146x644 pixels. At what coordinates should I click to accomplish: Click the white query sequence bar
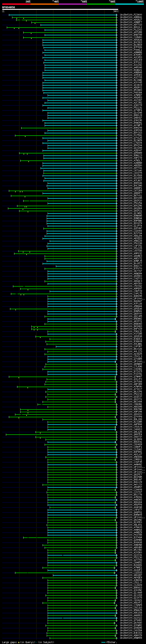(60, 9)
